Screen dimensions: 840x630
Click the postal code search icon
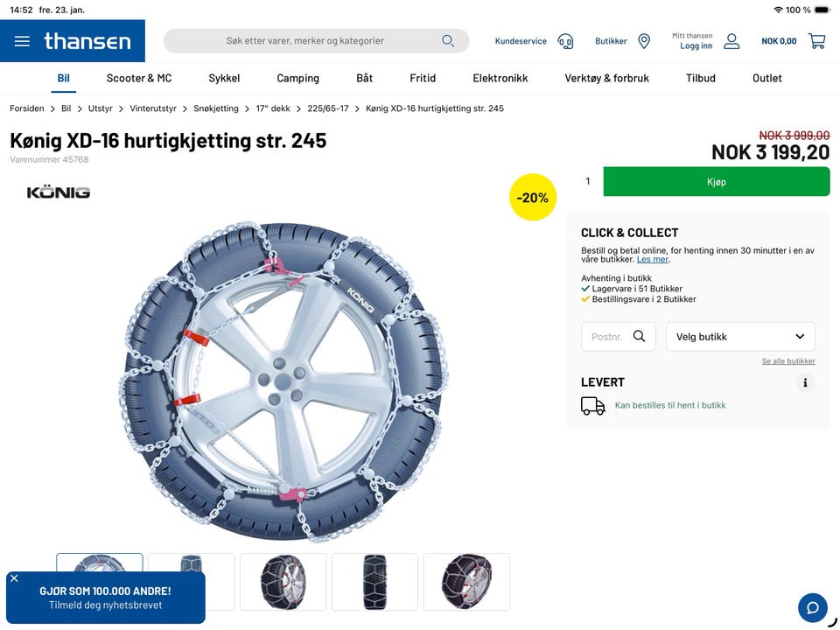640,337
